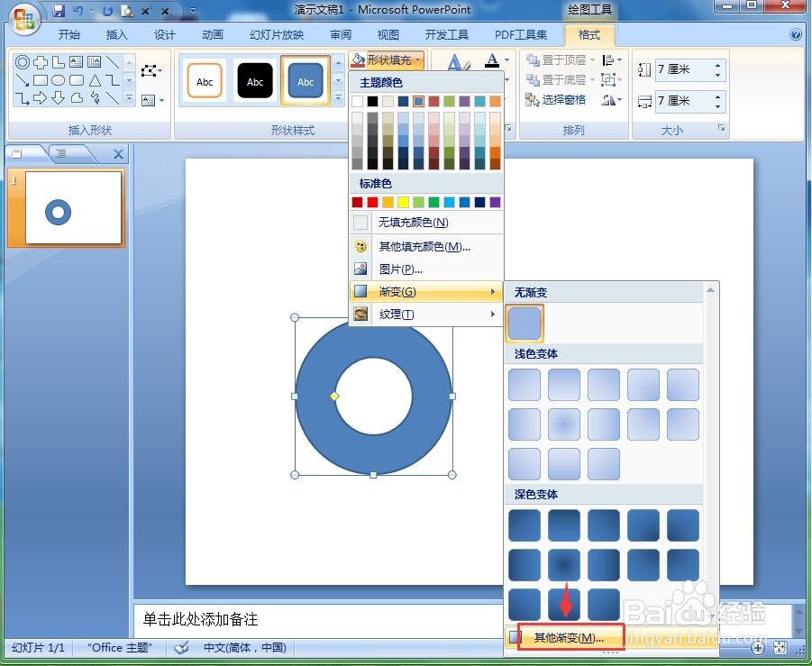Select the down arrow block shape
Screen dimensions: 812x666
point(58,98)
